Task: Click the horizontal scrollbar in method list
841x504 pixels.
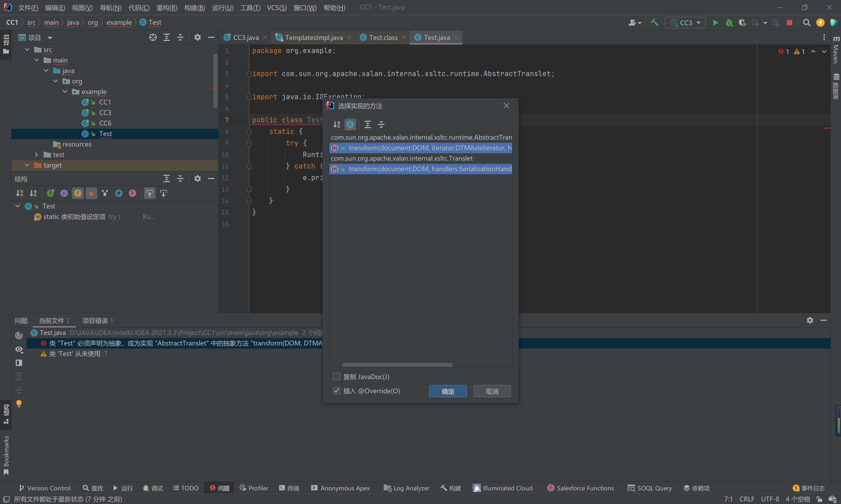Action: click(x=397, y=365)
